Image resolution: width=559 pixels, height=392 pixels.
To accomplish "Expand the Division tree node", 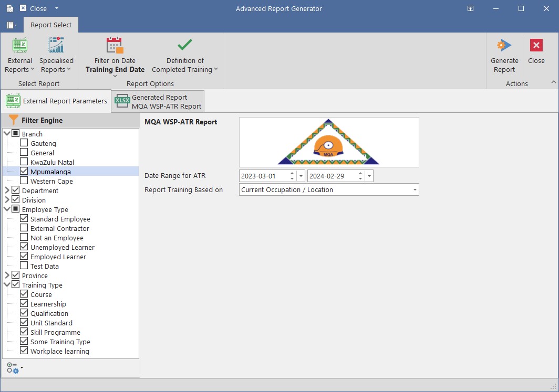I will tap(7, 200).
